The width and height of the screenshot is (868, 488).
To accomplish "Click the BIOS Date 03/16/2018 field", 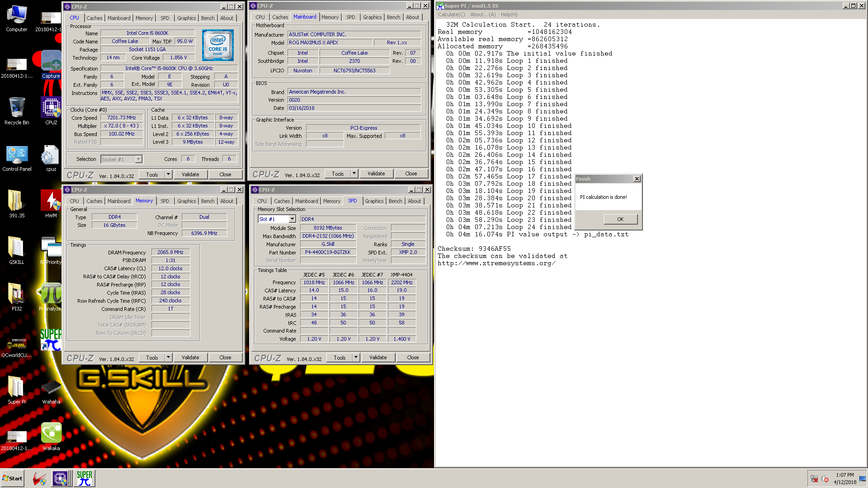I will 354,108.
